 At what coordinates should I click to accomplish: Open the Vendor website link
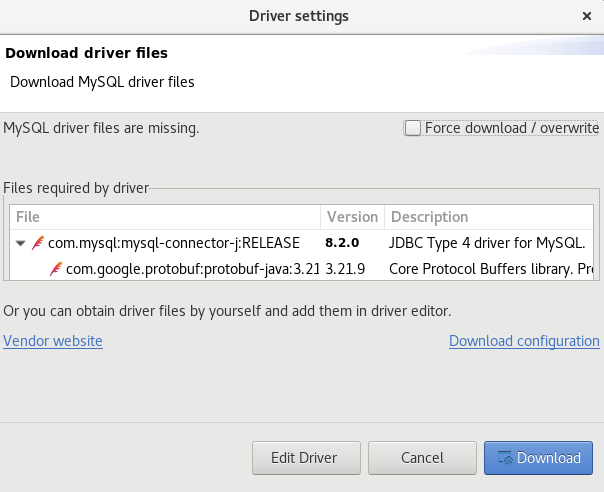point(53,341)
